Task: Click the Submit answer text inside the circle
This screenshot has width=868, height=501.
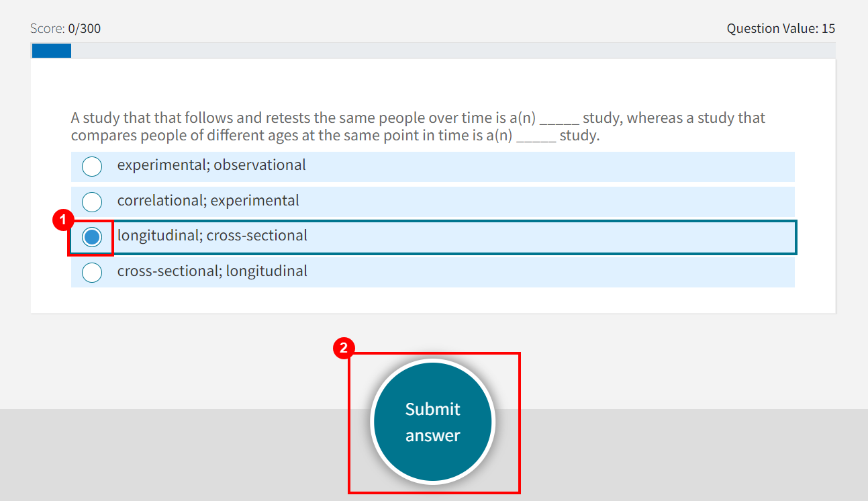Action: pos(432,421)
